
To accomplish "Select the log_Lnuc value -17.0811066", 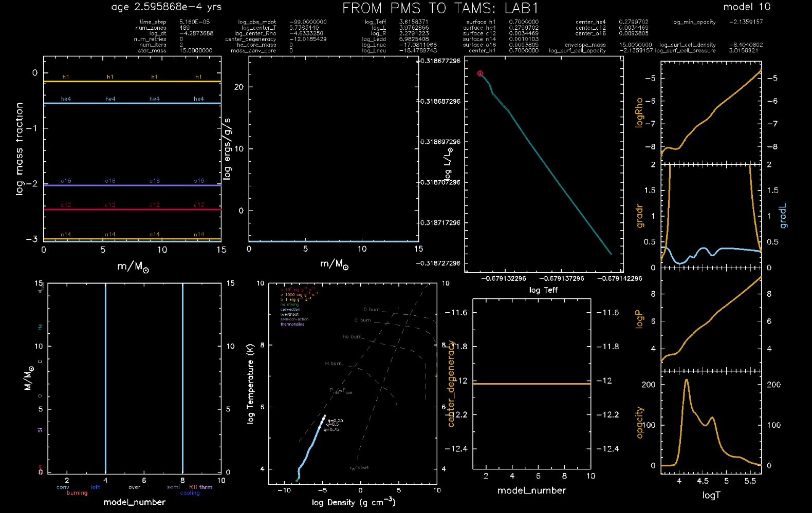I will coord(418,45).
